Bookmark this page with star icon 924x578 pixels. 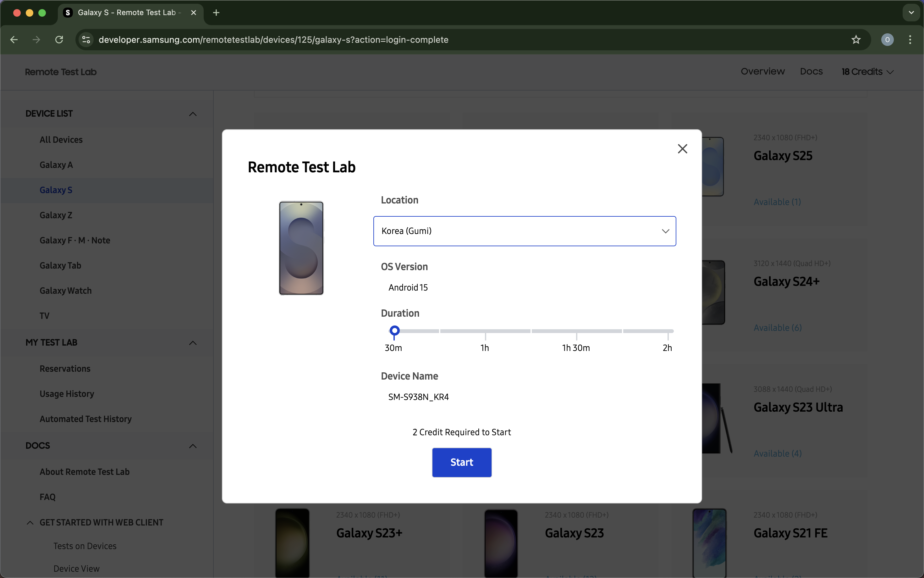click(x=856, y=39)
